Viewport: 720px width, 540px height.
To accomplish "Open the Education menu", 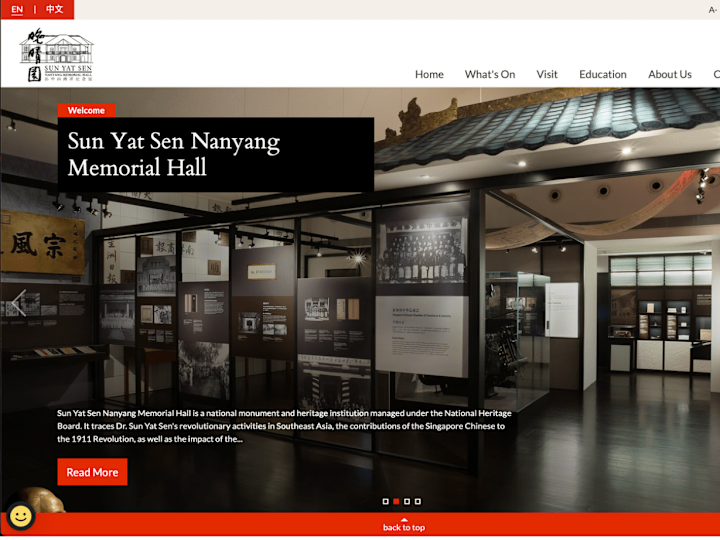I will pyautogui.click(x=602, y=74).
